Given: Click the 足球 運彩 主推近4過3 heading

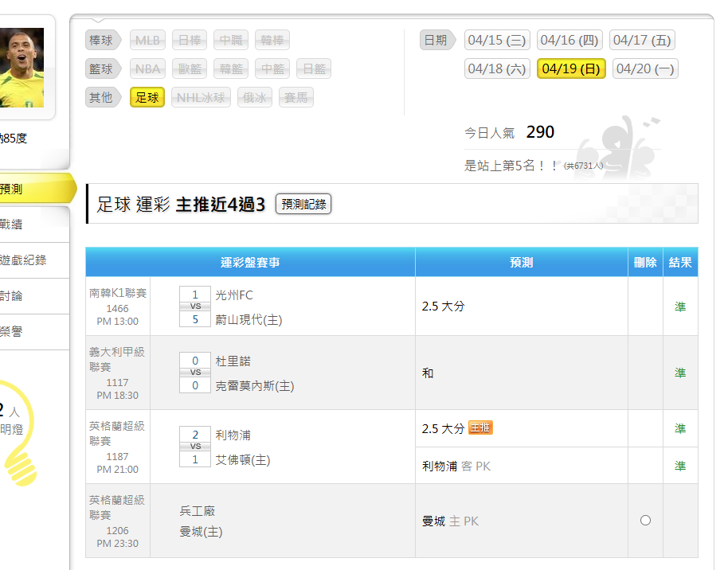Looking at the screenshot, I should coord(181,205).
